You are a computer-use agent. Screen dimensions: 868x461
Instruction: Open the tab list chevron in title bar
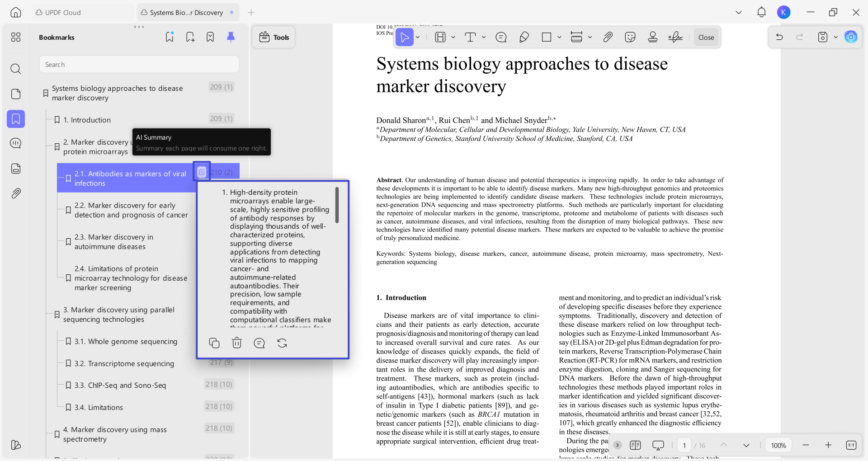point(739,13)
